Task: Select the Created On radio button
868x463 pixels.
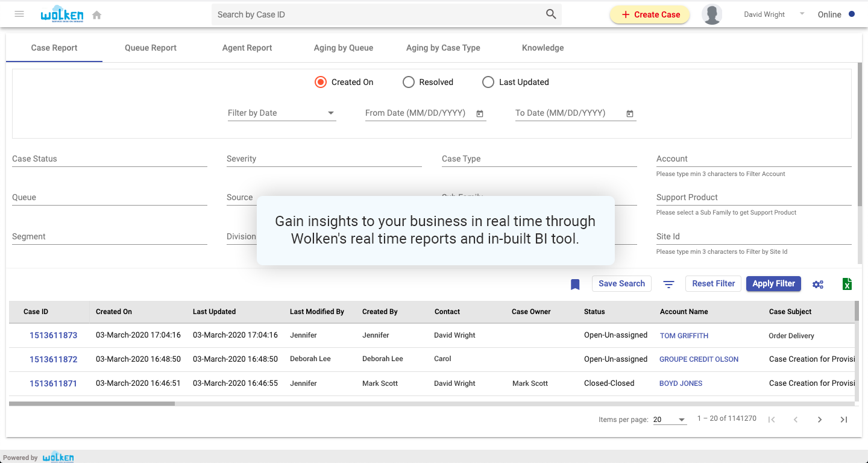Action: click(321, 82)
